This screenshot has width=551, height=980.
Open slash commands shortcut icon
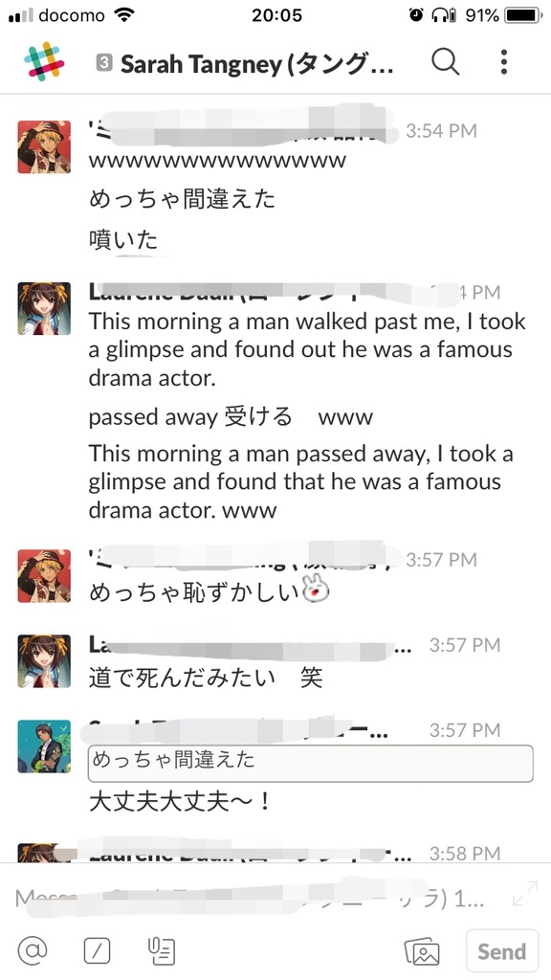[97, 951]
